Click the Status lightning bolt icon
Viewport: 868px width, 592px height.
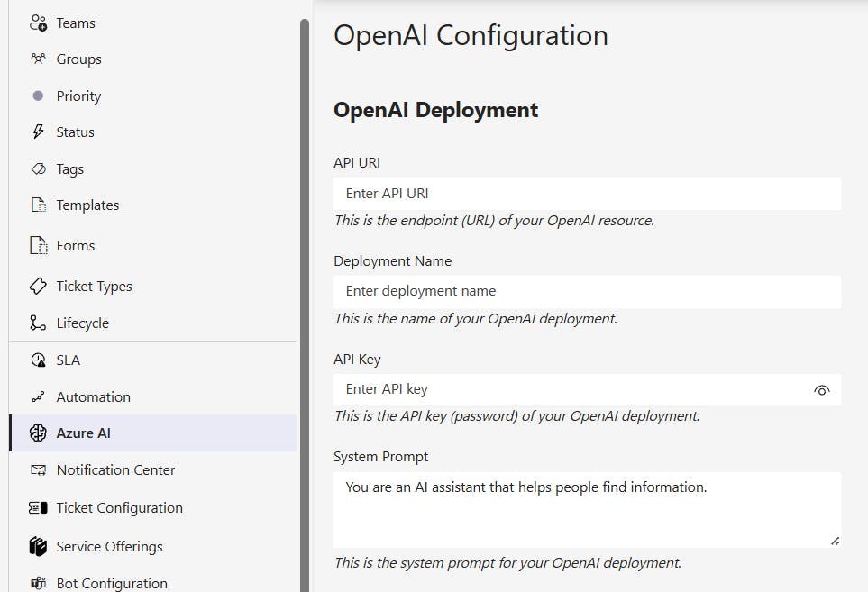tap(38, 132)
